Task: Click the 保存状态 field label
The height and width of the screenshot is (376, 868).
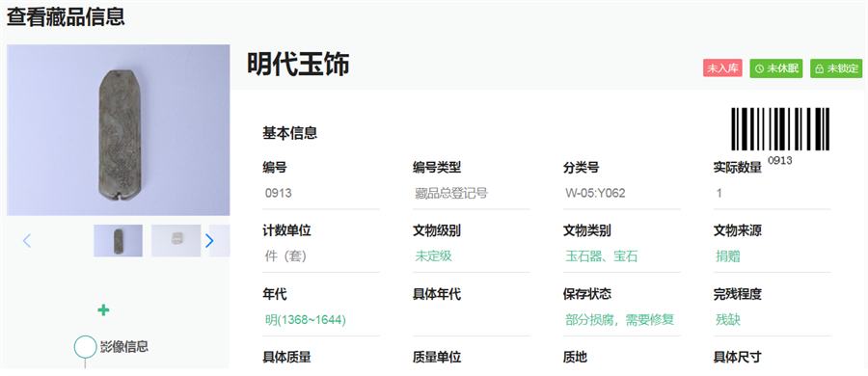Action: pyautogui.click(x=587, y=295)
